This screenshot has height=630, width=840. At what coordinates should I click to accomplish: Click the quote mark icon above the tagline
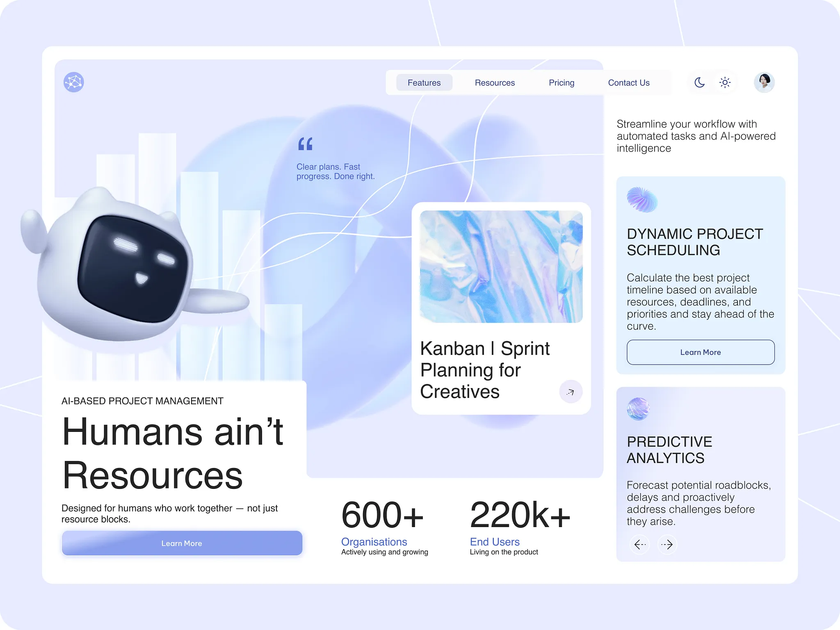[305, 144]
